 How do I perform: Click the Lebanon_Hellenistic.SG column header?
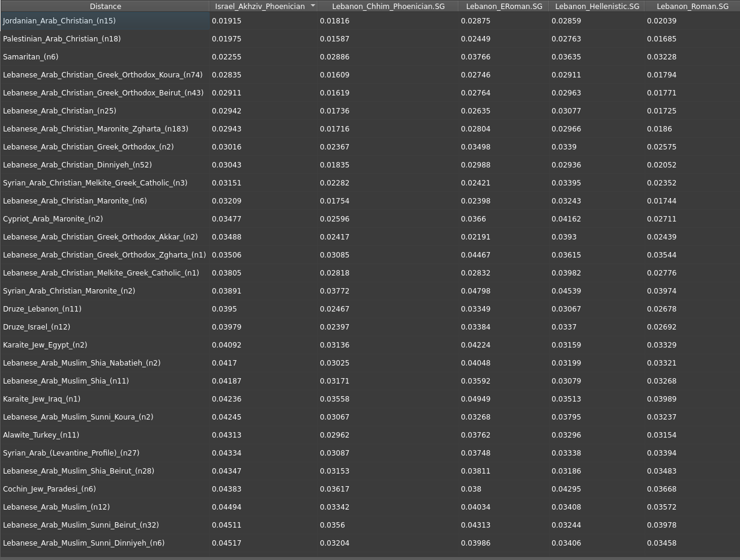click(597, 6)
